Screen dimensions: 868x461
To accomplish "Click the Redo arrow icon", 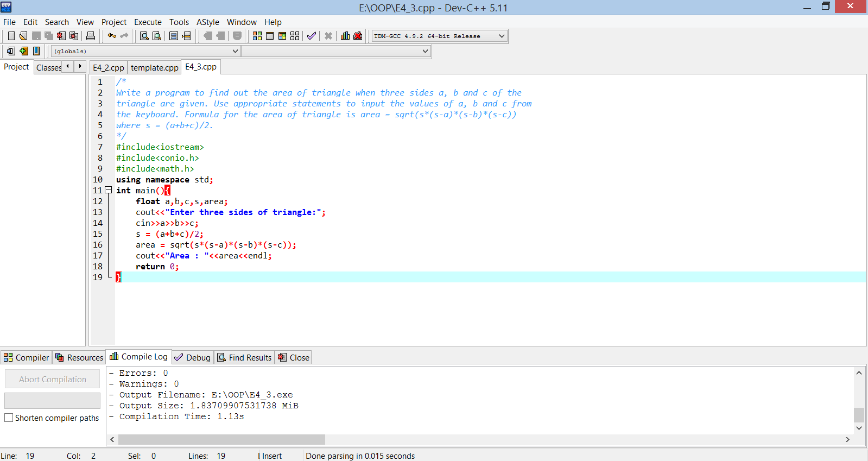I will 124,36.
